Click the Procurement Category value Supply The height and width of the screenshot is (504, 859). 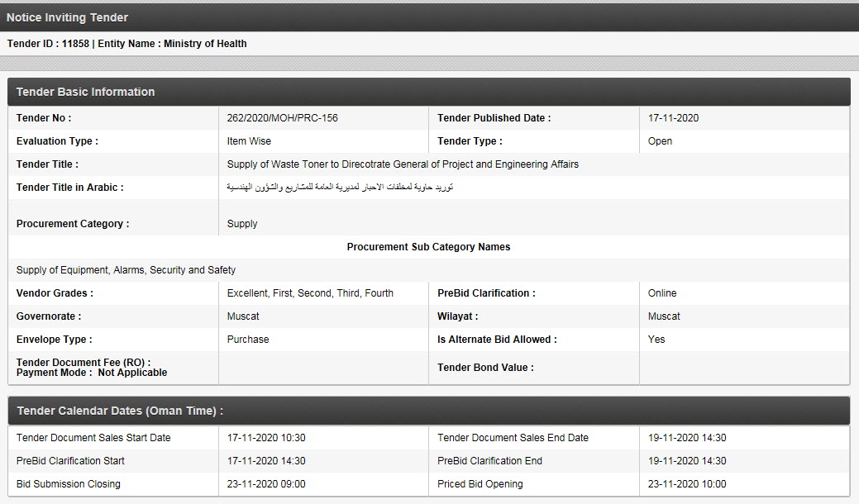pos(242,224)
